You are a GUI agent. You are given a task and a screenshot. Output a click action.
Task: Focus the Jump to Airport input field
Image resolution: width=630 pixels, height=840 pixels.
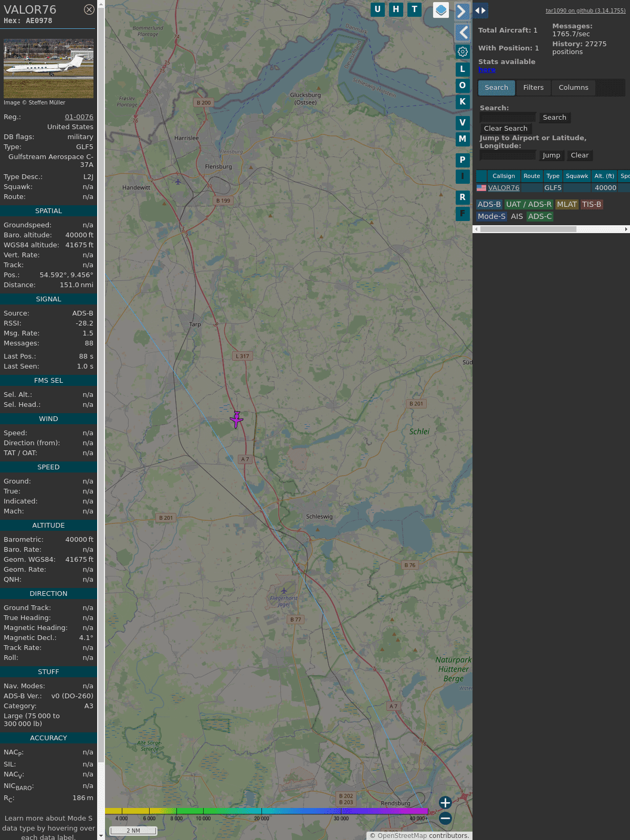pos(508,155)
